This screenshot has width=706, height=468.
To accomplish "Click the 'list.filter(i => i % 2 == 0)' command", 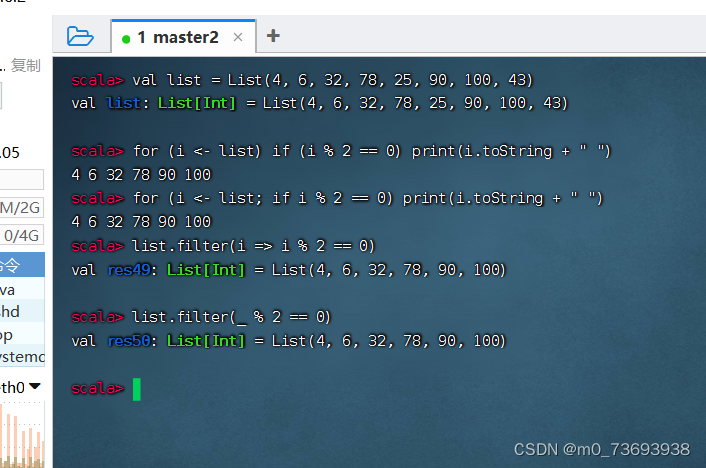I will [x=253, y=246].
